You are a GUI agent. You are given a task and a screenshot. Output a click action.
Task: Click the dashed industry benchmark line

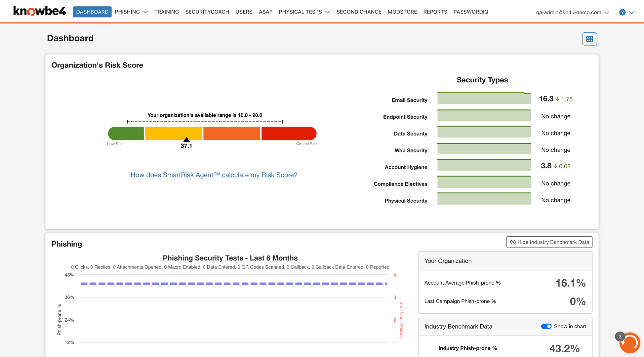[x=234, y=284]
